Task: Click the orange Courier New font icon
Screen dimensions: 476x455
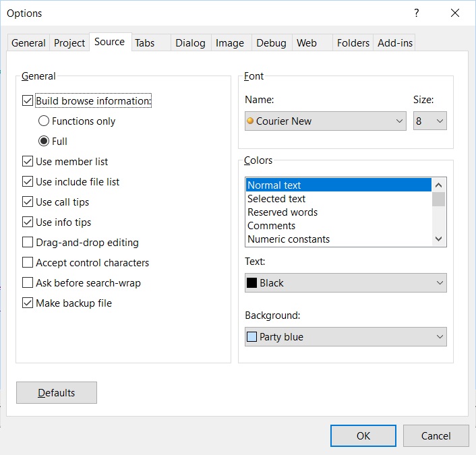Action: pos(250,121)
